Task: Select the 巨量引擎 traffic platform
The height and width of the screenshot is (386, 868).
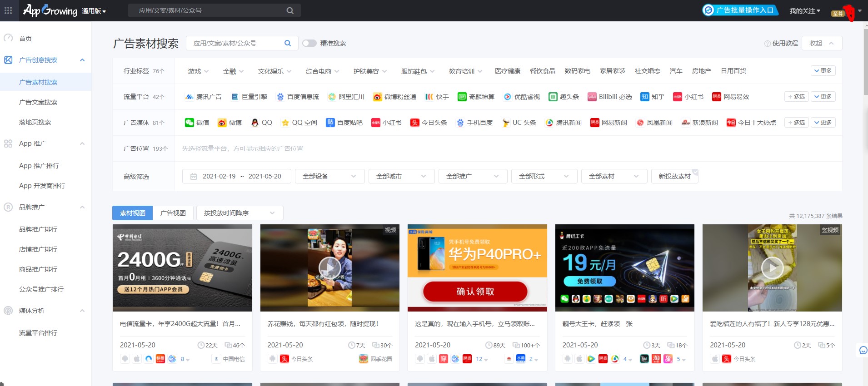Action: pyautogui.click(x=249, y=97)
